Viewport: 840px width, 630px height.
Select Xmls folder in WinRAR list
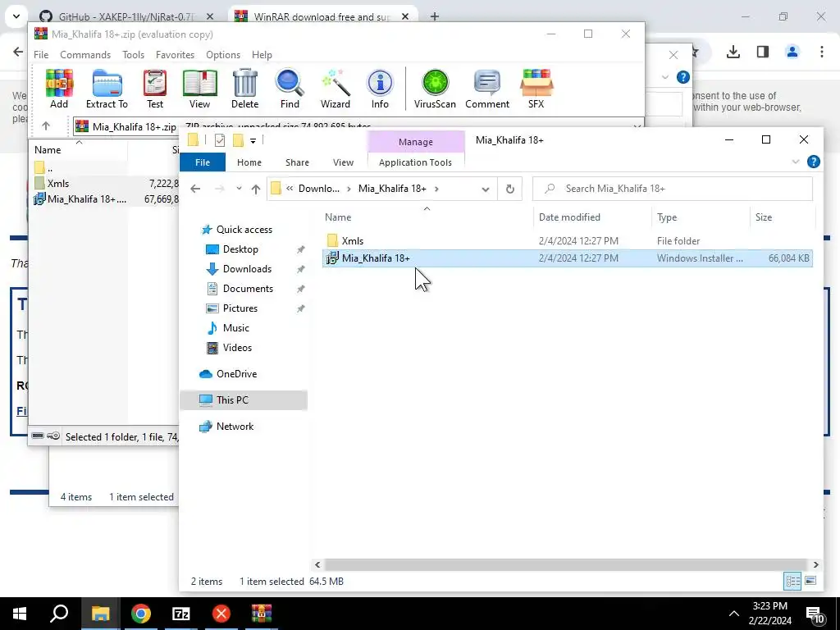click(58, 183)
